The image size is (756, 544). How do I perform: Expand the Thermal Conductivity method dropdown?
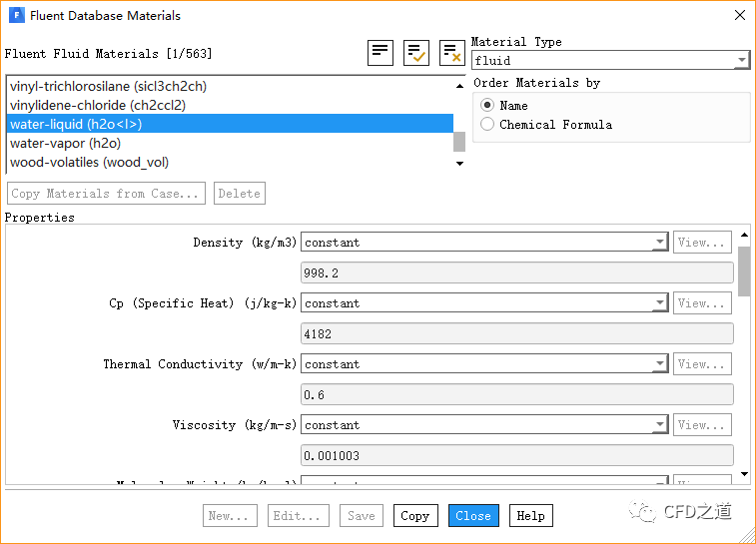pyautogui.click(x=659, y=364)
